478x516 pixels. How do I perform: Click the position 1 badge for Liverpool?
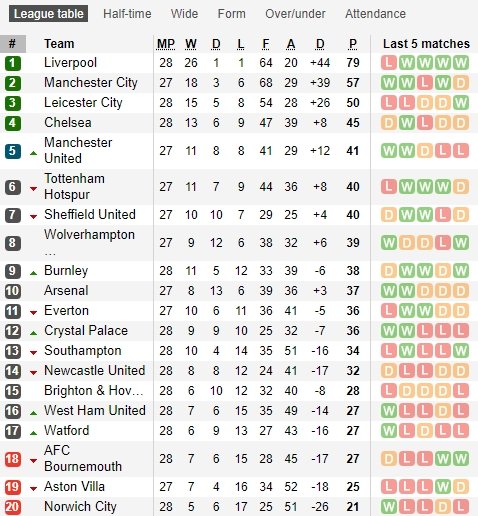13,63
